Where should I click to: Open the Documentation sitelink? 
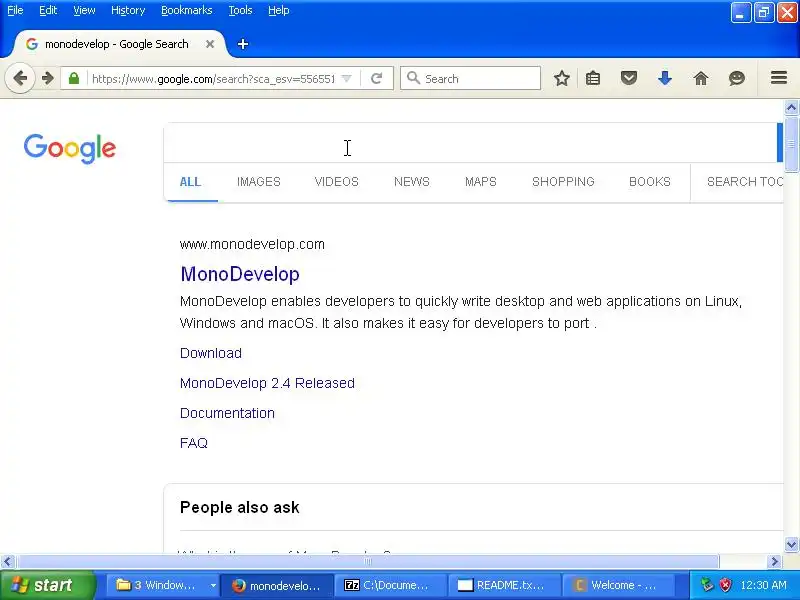[x=227, y=413]
